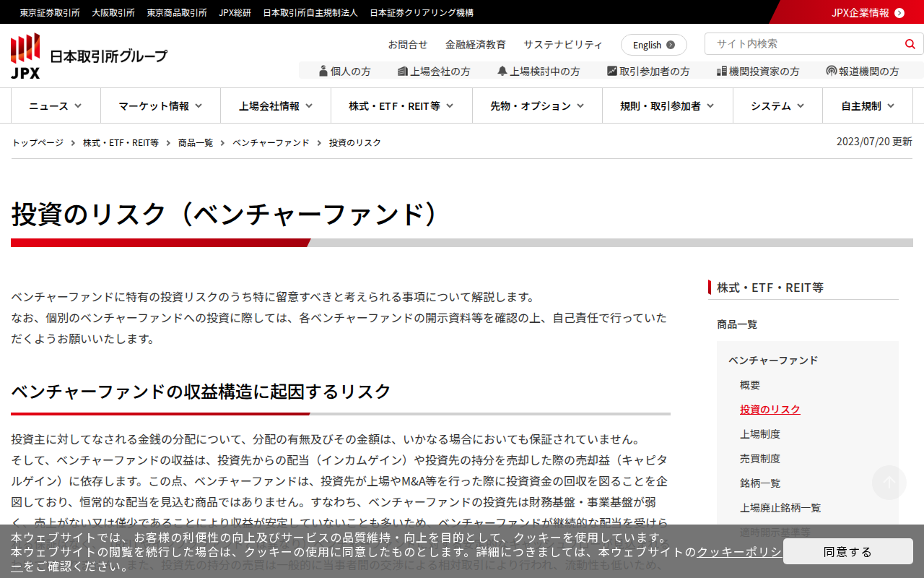This screenshot has height=578, width=924.
Task: Click the 報道機関の方 broadcast icon
Action: pyautogui.click(x=832, y=71)
